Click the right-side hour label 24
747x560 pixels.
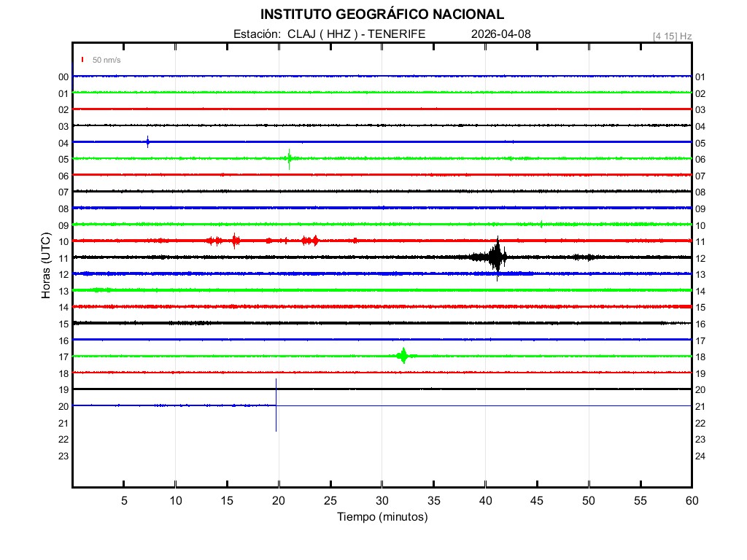click(700, 456)
